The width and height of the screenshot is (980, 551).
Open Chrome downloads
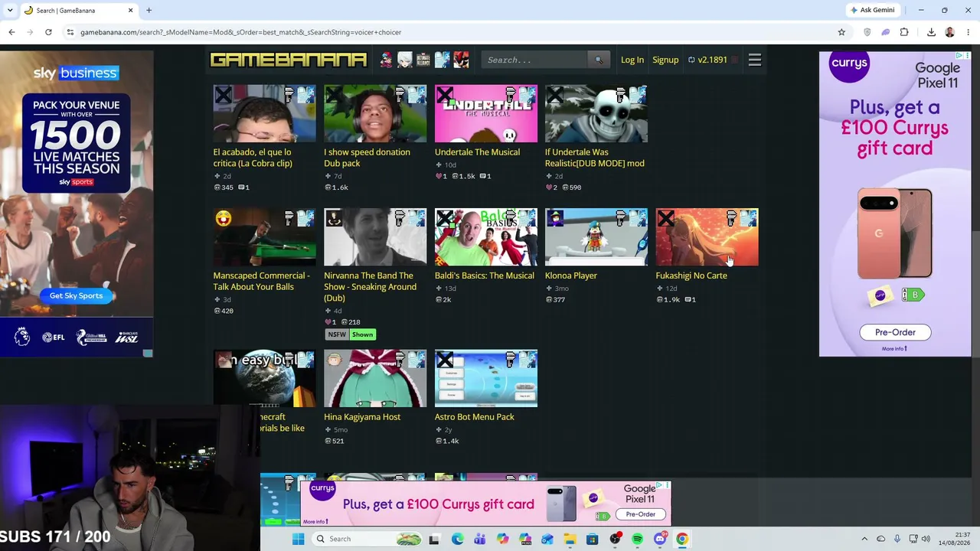[x=931, y=32]
